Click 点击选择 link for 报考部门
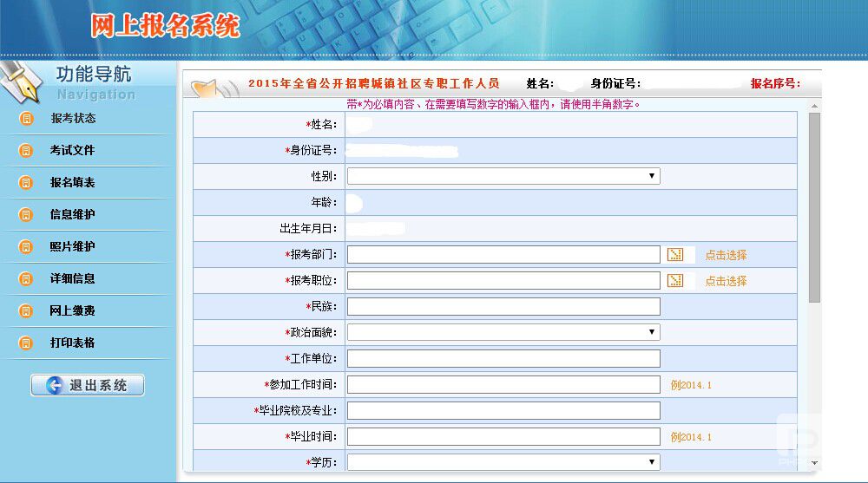The height and width of the screenshot is (483, 868). click(726, 256)
